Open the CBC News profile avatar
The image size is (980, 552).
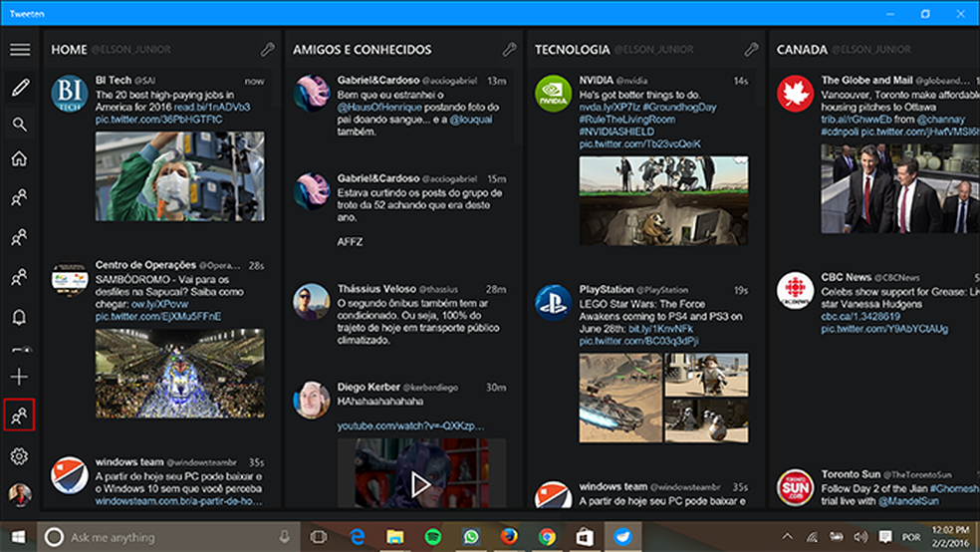pyautogui.click(x=795, y=290)
